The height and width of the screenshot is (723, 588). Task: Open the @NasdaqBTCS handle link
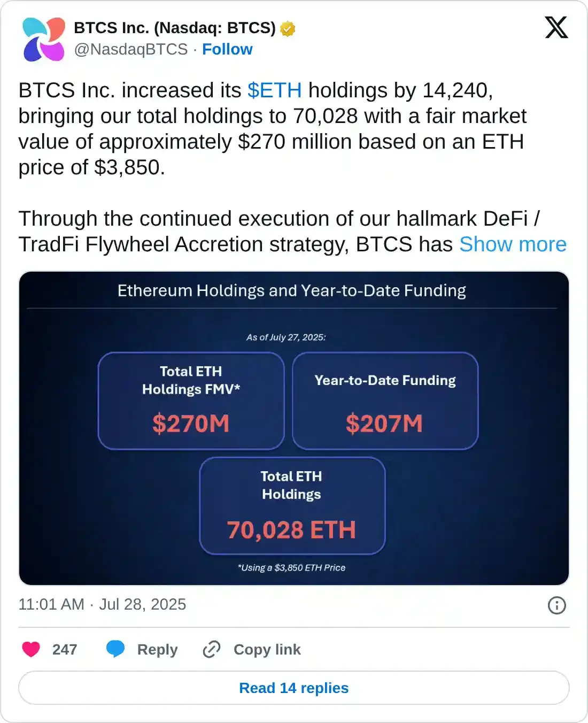(x=131, y=49)
